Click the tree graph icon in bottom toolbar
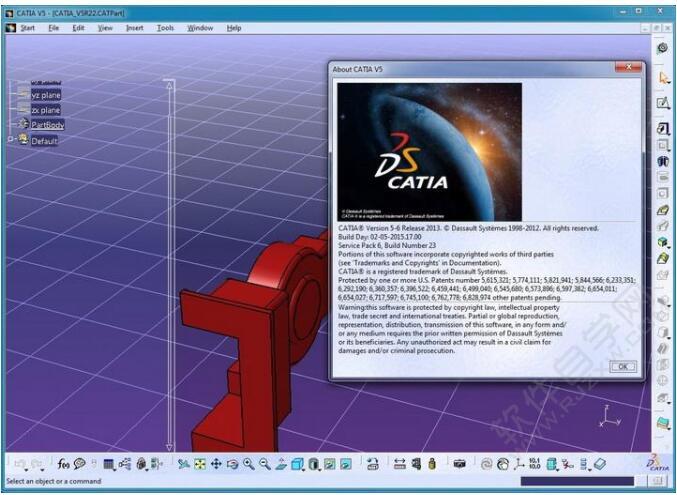Viewport: 677px width, 495px height. click(124, 464)
